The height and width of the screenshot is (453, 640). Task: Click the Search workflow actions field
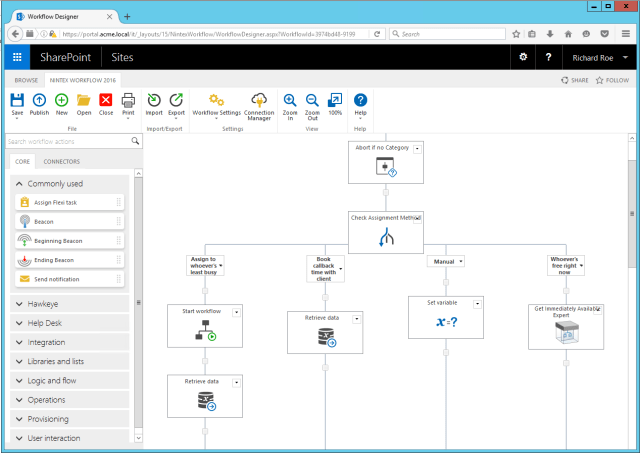click(x=68, y=142)
